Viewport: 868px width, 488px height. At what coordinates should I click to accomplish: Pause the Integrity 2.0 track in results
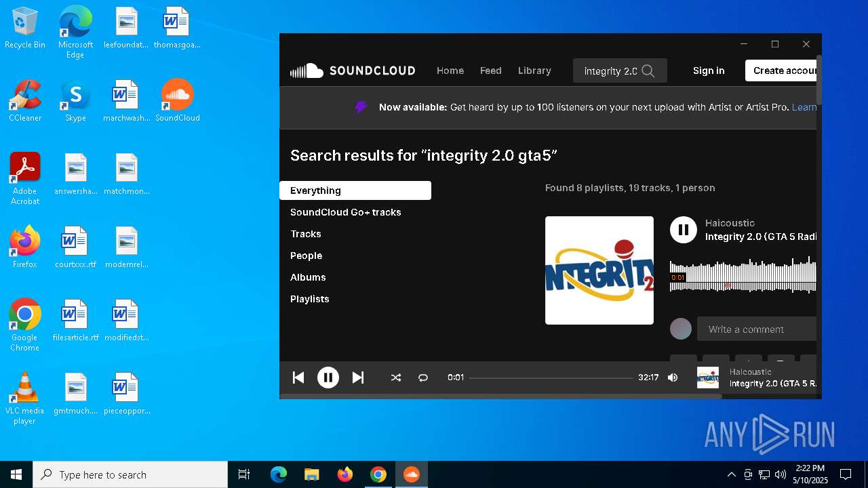point(684,230)
